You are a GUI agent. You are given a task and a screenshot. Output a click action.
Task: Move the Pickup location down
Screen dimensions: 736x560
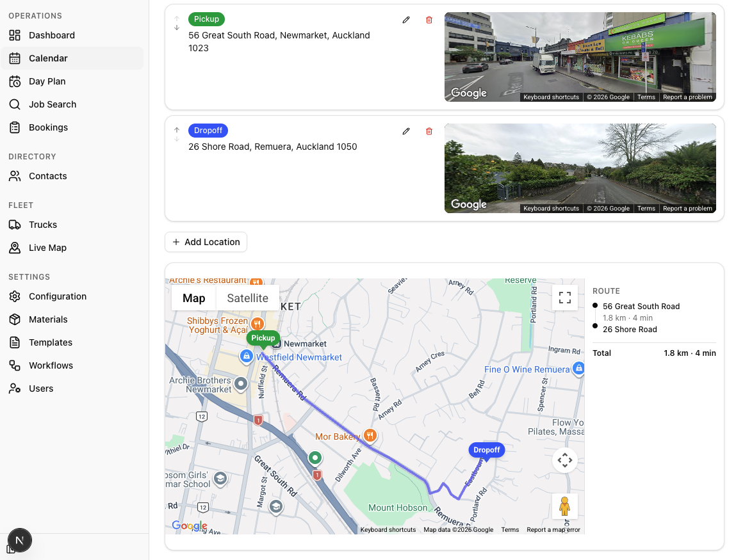click(x=177, y=28)
